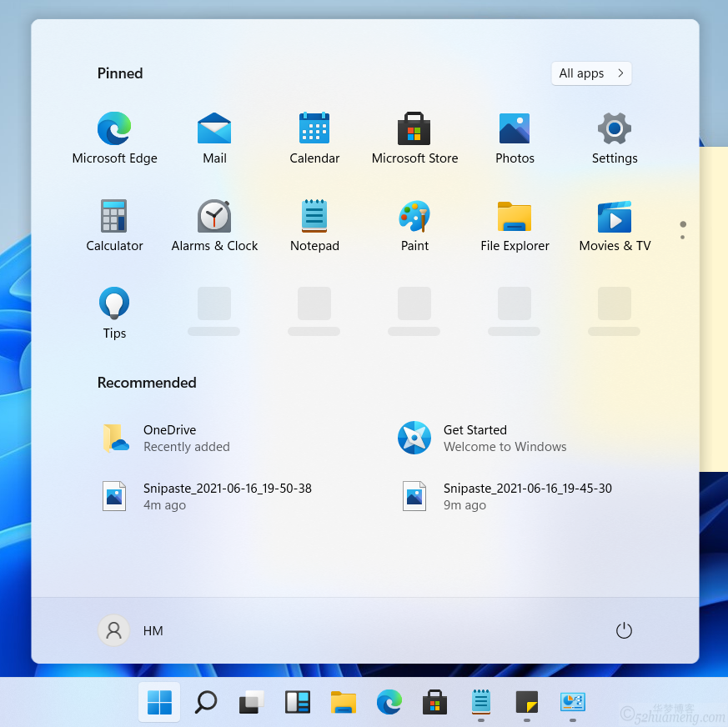Open Snipaste_2021-06-16_19-50-38 recent file
Viewport: 728px width, 727px height.
(x=208, y=496)
